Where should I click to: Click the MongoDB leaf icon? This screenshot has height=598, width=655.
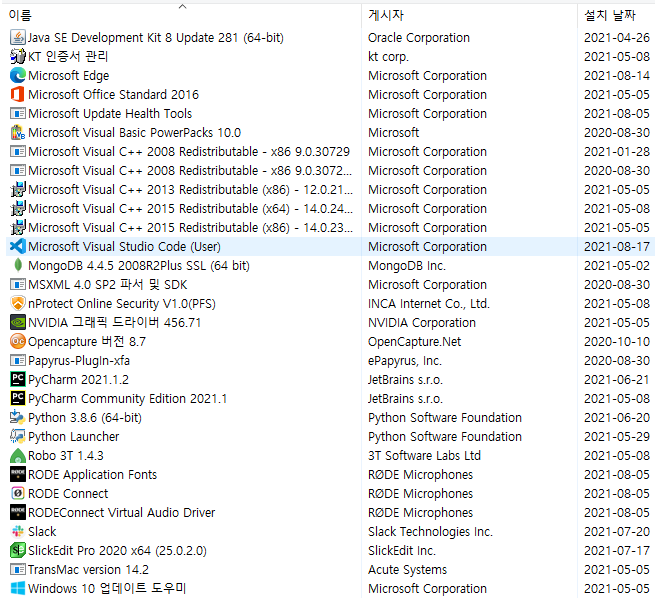tap(18, 266)
